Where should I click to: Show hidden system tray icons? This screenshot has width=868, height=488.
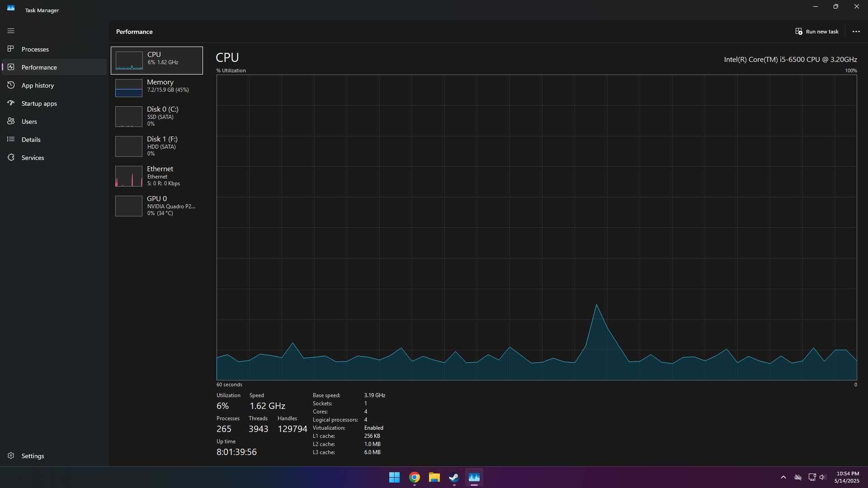pyautogui.click(x=783, y=477)
